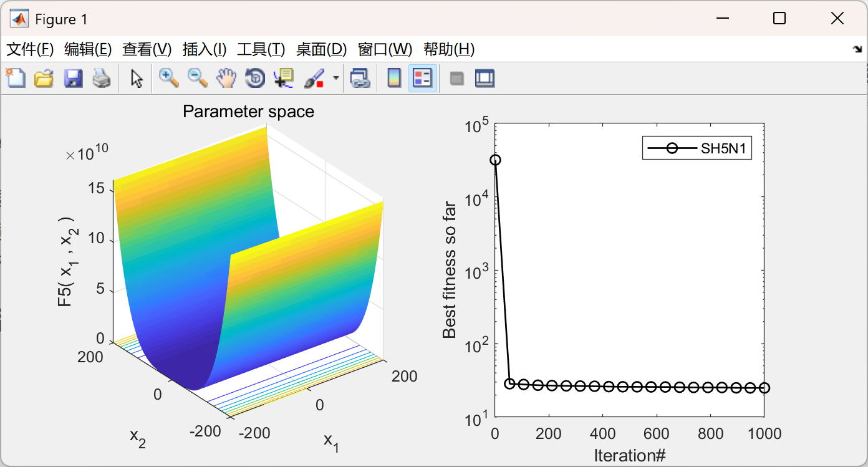The height and width of the screenshot is (467, 868).
Task: Click the Hide Plot Tools icon
Action: (457, 78)
